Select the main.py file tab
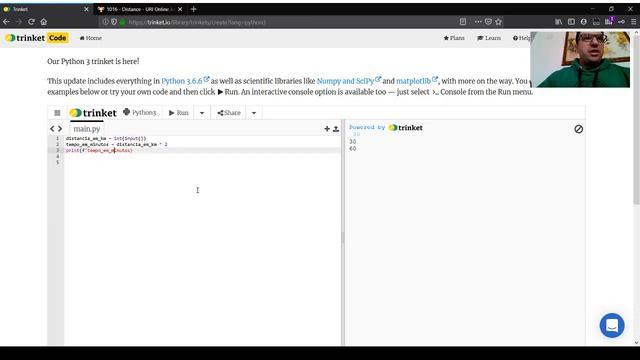640x360 pixels. tap(87, 129)
